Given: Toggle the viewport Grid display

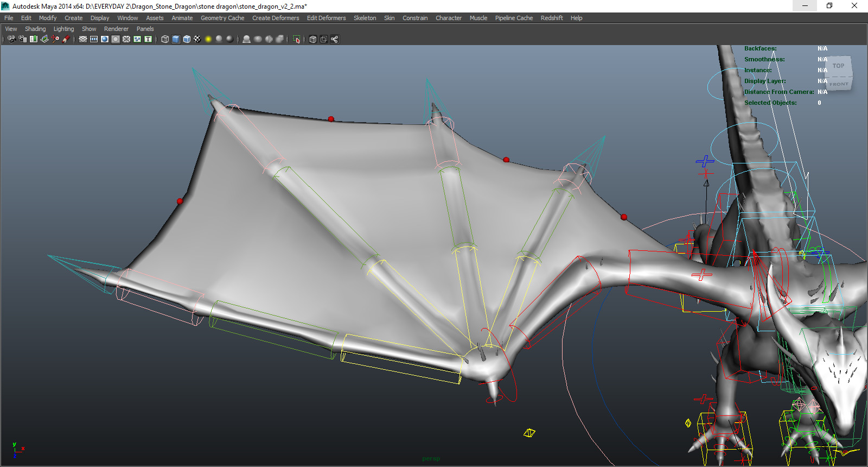Looking at the screenshot, I should click(x=83, y=39).
